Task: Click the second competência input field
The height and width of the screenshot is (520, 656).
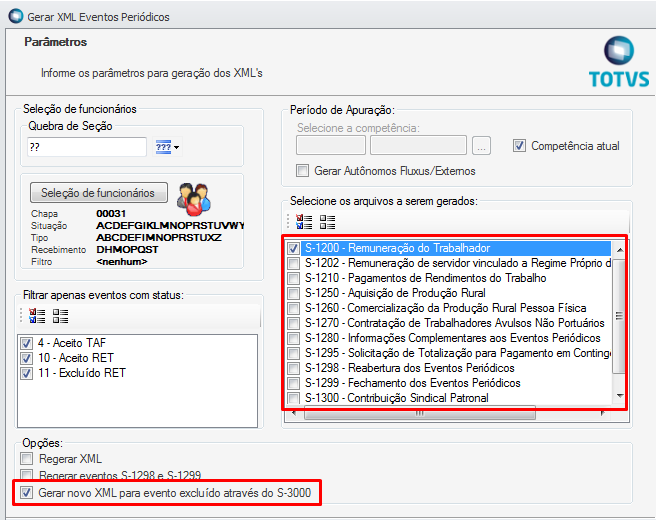Action: pyautogui.click(x=418, y=146)
